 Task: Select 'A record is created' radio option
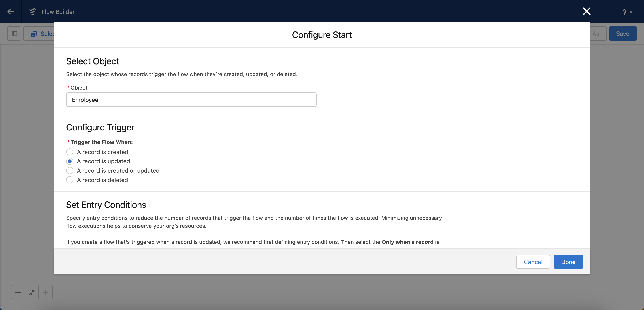pyautogui.click(x=70, y=152)
